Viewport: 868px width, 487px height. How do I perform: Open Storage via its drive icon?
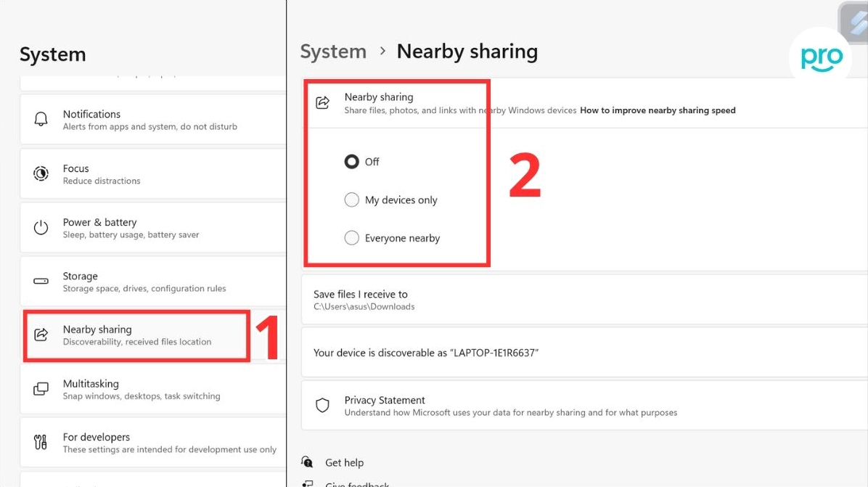pyautogui.click(x=39, y=281)
